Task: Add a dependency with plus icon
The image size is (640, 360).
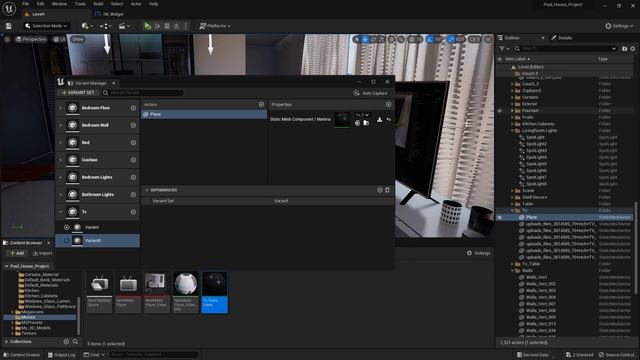Action: click(380, 190)
